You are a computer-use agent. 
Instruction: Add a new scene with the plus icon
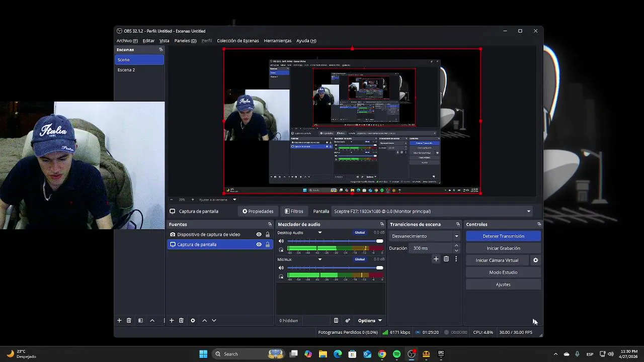point(119,320)
